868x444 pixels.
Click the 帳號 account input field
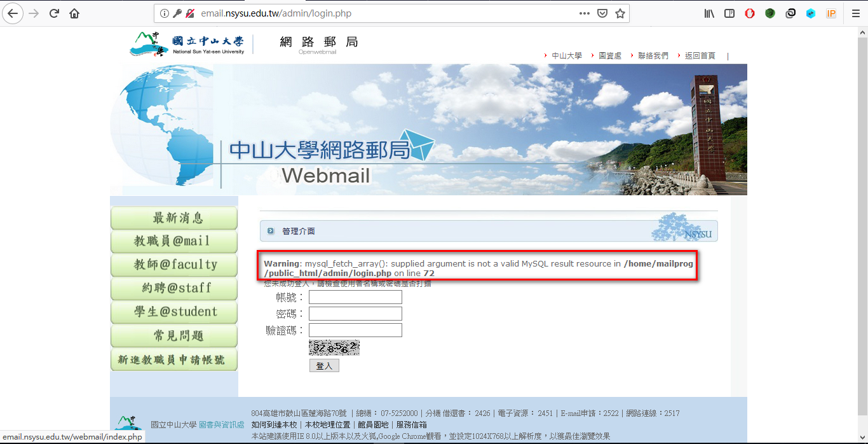click(x=355, y=297)
